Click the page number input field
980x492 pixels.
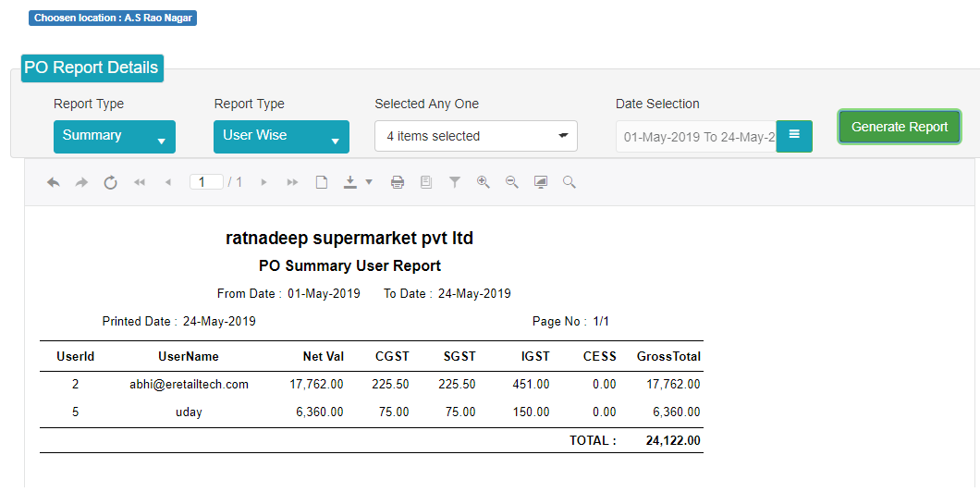click(x=206, y=182)
